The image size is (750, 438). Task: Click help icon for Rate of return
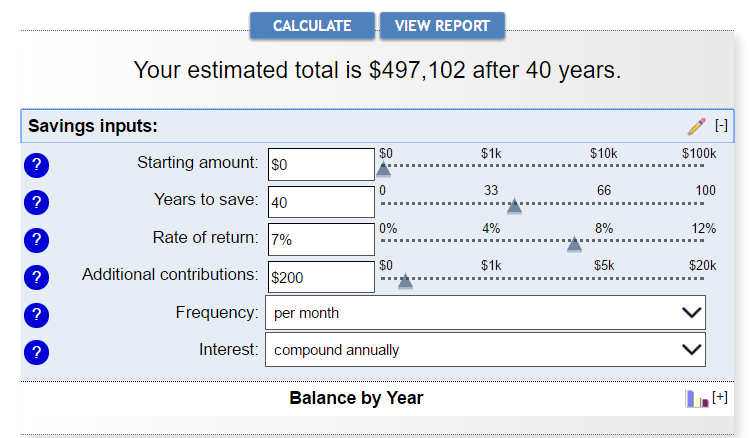36,240
